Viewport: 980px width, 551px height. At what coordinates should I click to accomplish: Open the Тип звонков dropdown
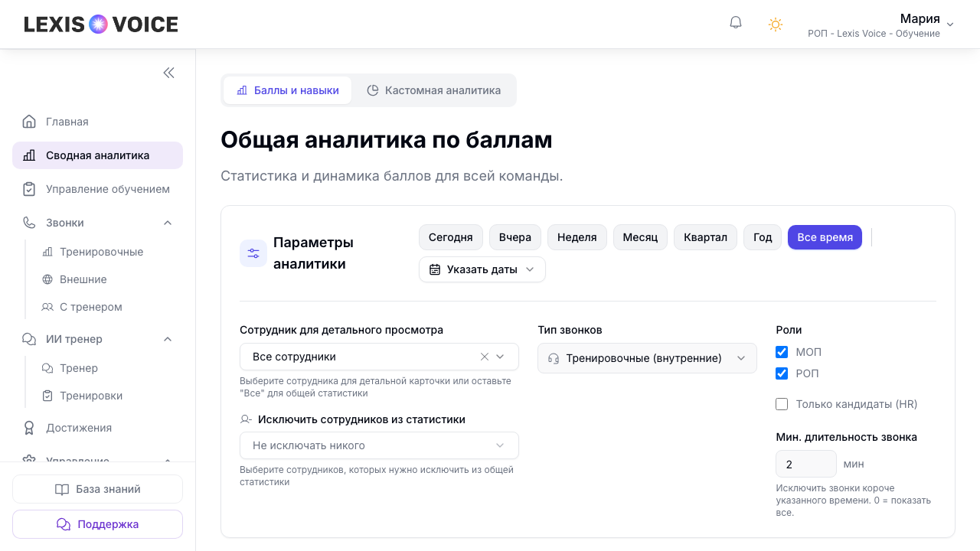coord(647,358)
